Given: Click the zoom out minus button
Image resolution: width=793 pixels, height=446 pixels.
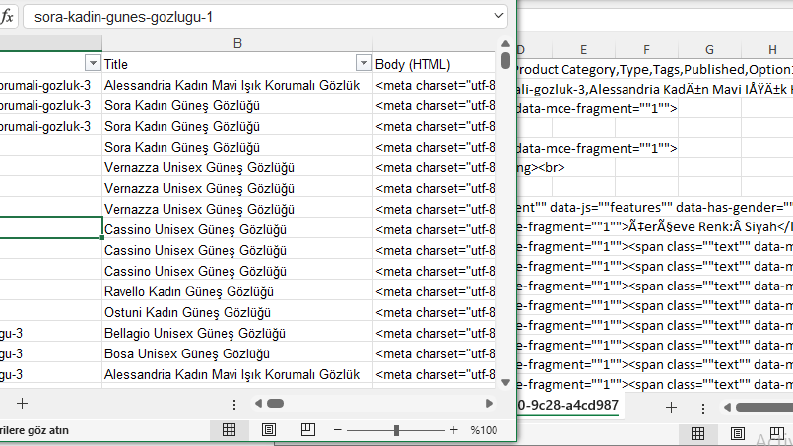Looking at the screenshot, I should pyautogui.click(x=338, y=430).
